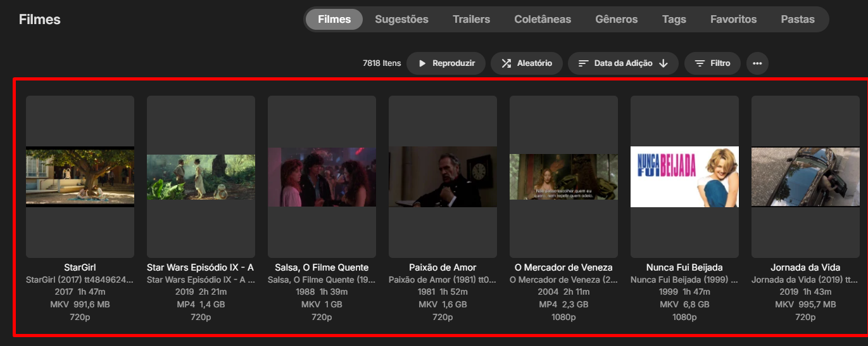Click the 2004 2h 11m duration text

[x=563, y=292]
